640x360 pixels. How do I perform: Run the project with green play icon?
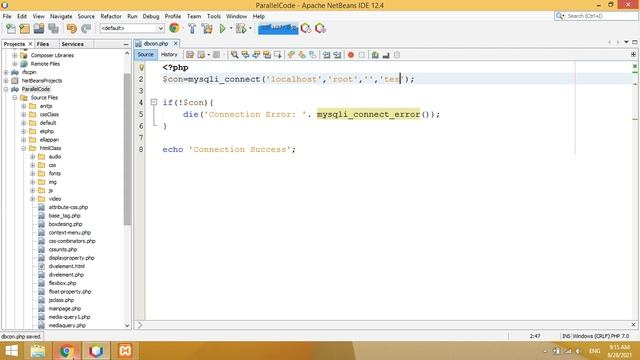(222, 29)
